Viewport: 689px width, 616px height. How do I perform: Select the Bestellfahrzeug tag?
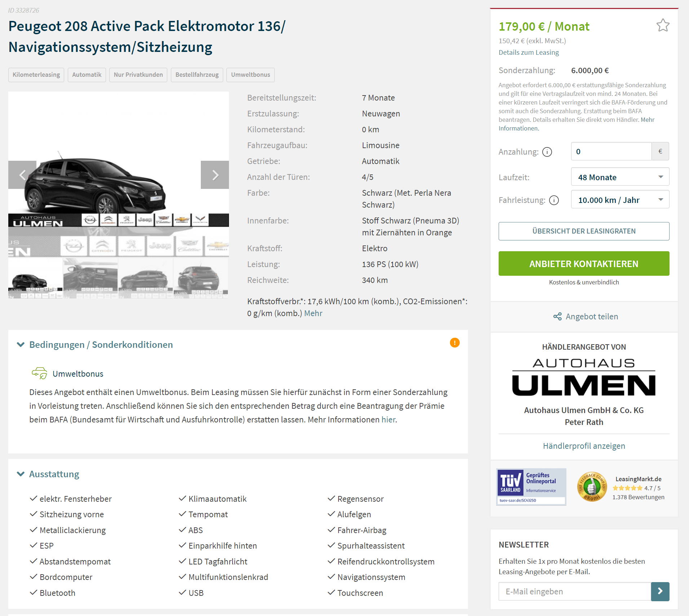coord(197,75)
